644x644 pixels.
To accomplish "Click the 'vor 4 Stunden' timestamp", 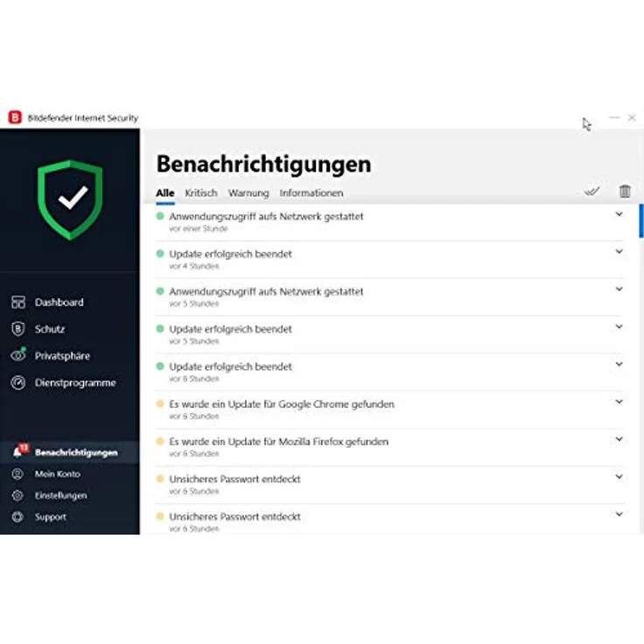I will tap(194, 266).
